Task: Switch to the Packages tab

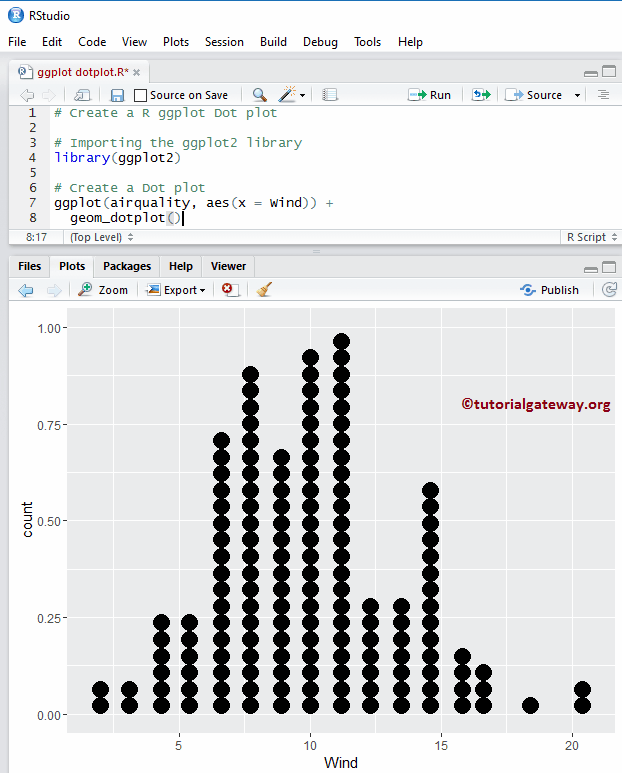Action: point(127,266)
